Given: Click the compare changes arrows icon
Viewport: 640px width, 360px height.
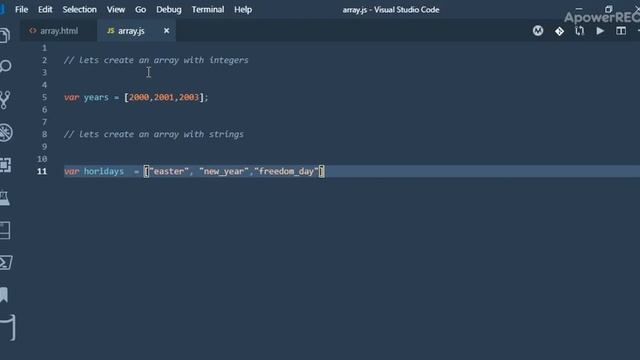Looking at the screenshot, I should [x=580, y=31].
